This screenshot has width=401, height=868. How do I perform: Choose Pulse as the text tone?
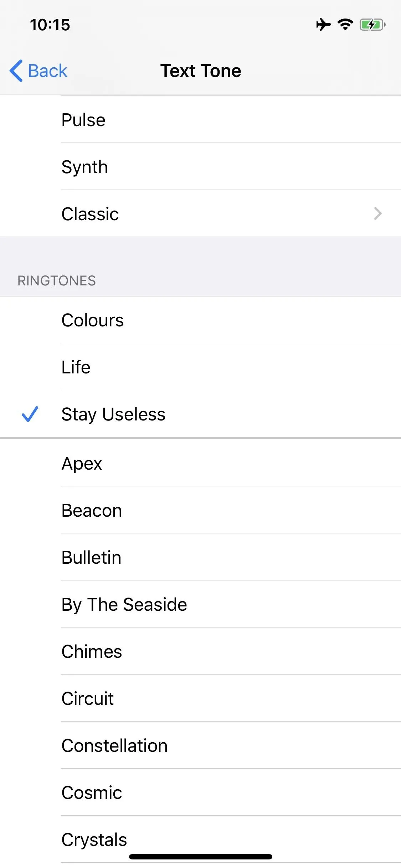point(200,120)
